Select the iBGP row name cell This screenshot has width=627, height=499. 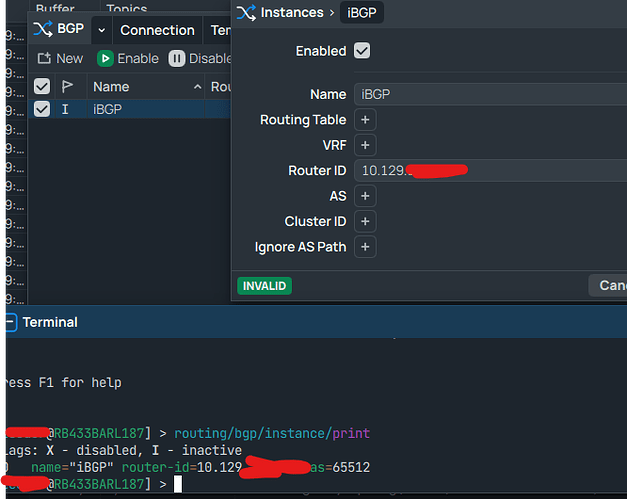146,109
